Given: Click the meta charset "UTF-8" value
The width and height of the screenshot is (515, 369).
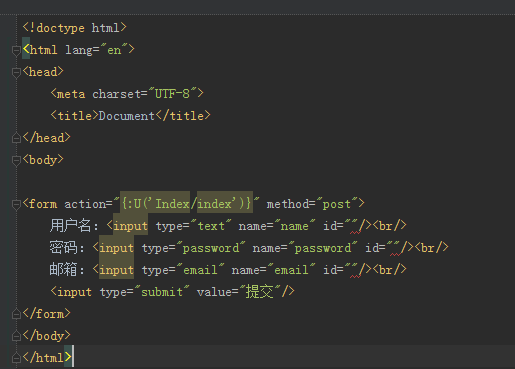Looking at the screenshot, I should coord(172,94).
